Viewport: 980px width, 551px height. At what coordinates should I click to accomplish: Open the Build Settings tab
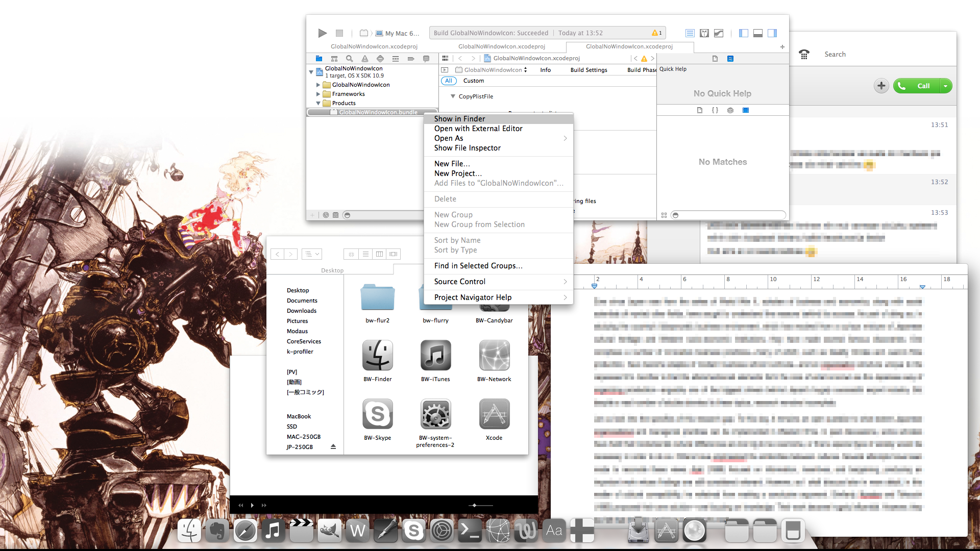tap(589, 70)
